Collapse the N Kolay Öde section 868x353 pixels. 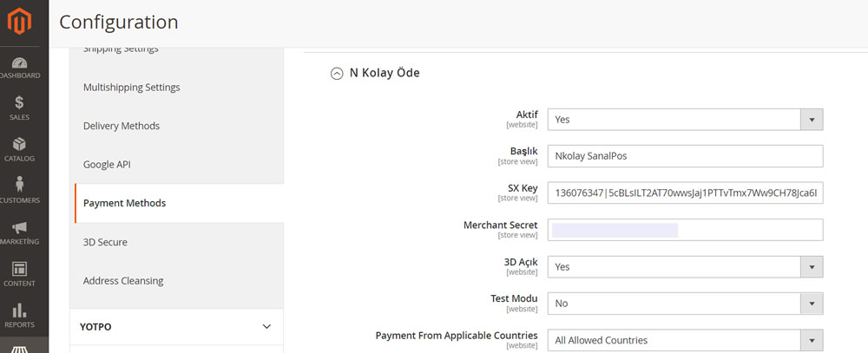click(x=337, y=74)
